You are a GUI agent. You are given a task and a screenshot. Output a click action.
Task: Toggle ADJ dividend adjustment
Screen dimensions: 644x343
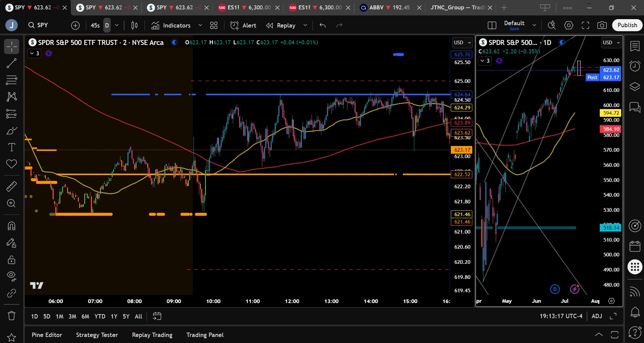[597, 316]
